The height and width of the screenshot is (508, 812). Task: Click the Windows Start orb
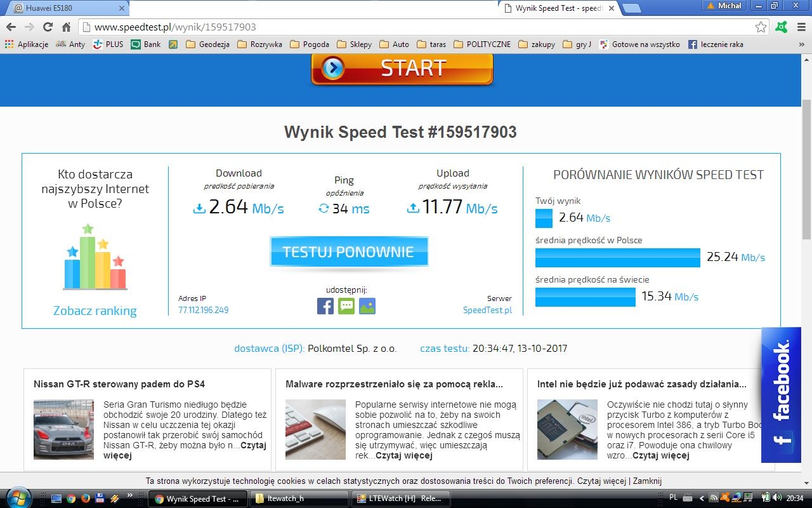tap(17, 498)
